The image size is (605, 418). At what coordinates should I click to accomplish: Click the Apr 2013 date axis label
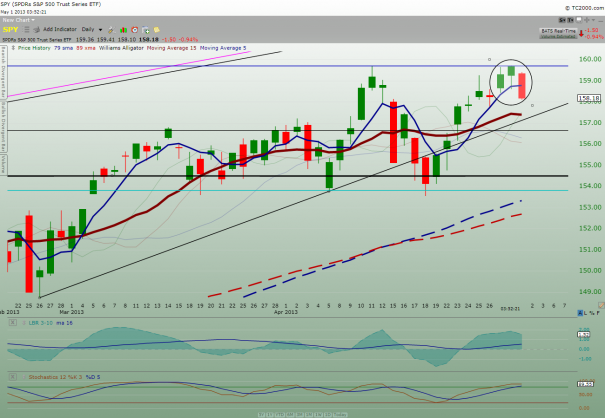[286, 312]
